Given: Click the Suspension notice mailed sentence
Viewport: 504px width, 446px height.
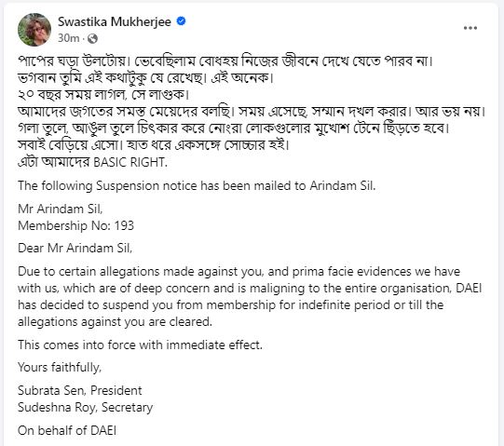Looking at the screenshot, I should pyautogui.click(x=197, y=185).
